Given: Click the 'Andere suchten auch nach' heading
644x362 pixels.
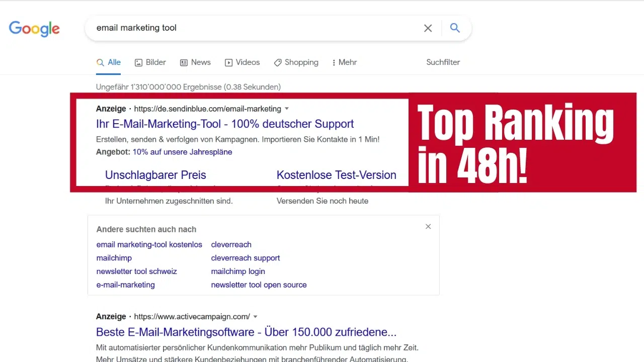Looking at the screenshot, I should click(x=146, y=229).
